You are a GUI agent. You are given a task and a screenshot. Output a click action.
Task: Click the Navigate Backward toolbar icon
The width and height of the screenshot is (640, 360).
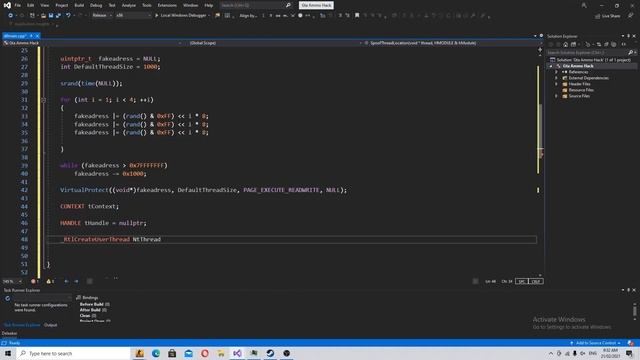tap(11, 16)
